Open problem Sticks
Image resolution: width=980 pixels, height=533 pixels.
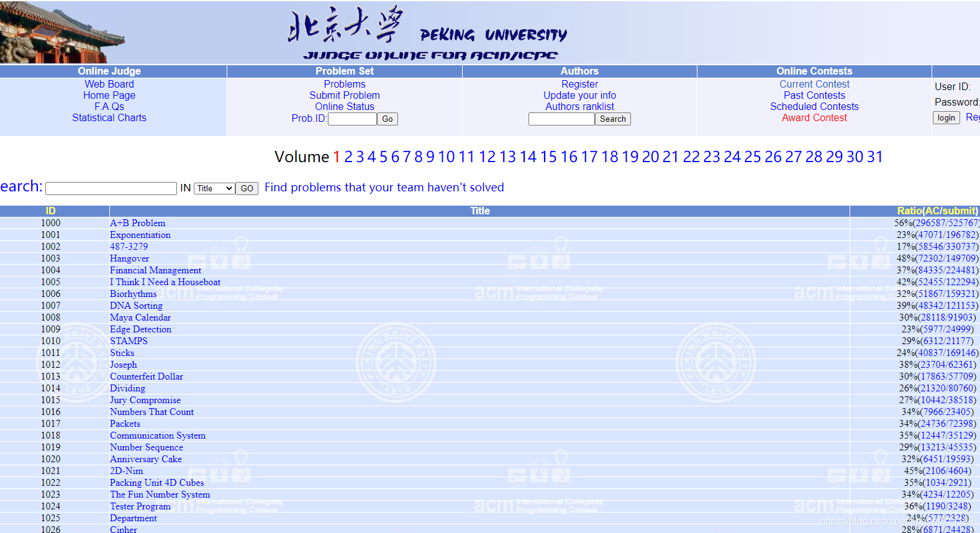(x=122, y=353)
